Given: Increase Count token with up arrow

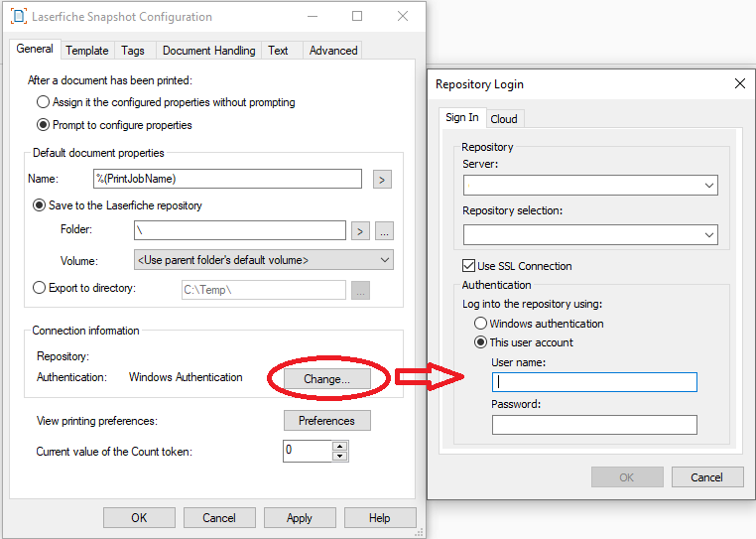Looking at the screenshot, I should pyautogui.click(x=340, y=446).
